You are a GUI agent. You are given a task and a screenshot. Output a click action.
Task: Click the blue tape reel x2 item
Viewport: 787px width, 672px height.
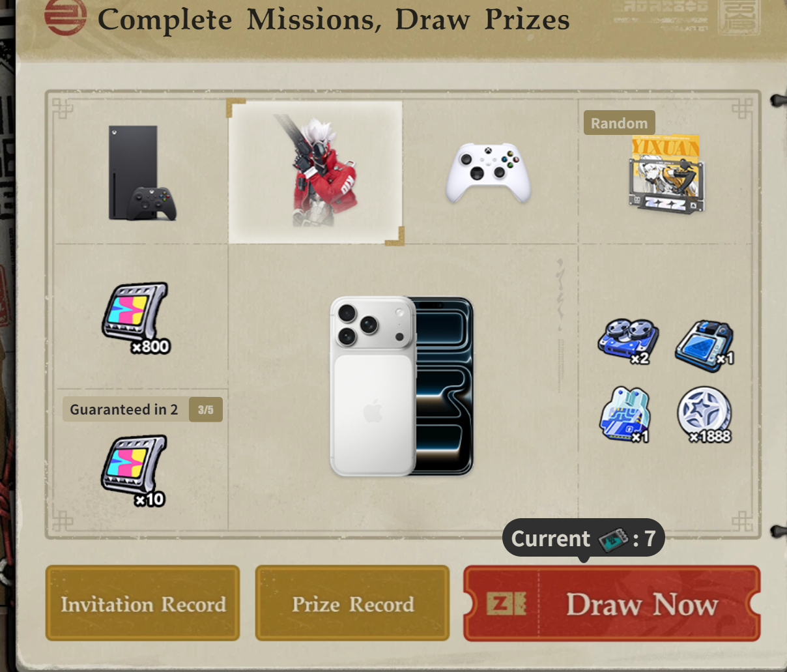coord(627,341)
